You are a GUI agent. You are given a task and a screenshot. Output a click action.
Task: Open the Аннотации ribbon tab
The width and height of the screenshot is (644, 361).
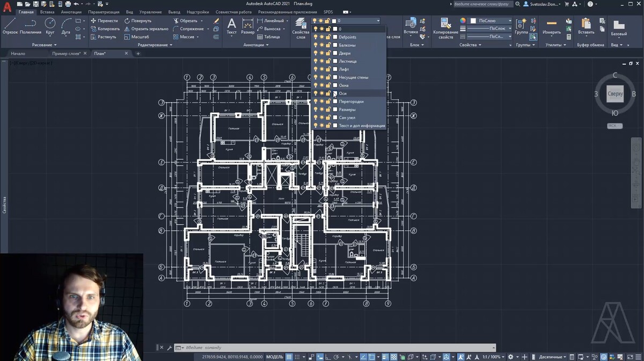click(x=71, y=12)
